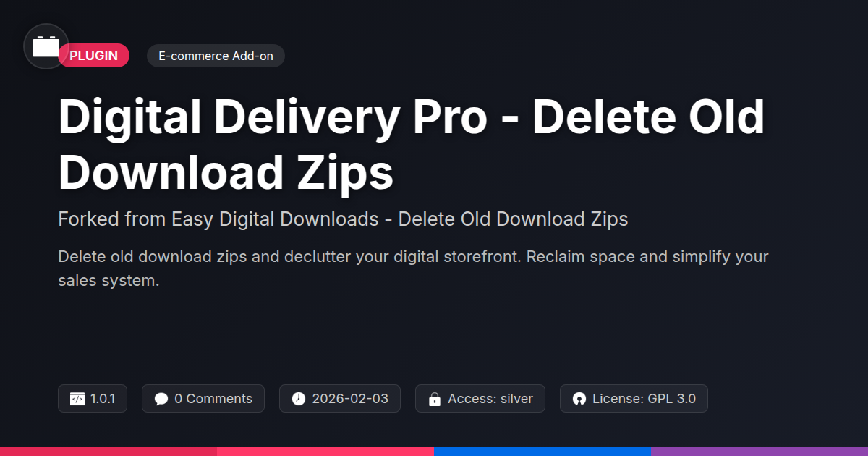The height and width of the screenshot is (456, 868).
Task: Click the purple segment of the bottom bar
Action: (x=759, y=452)
